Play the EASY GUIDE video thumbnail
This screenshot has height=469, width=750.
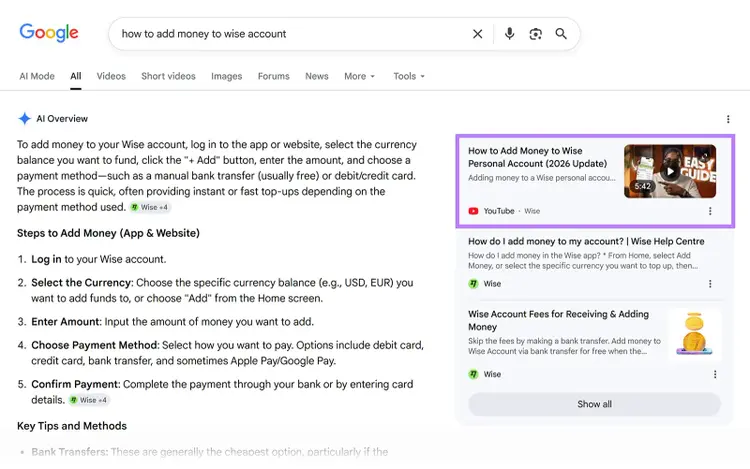coord(670,171)
